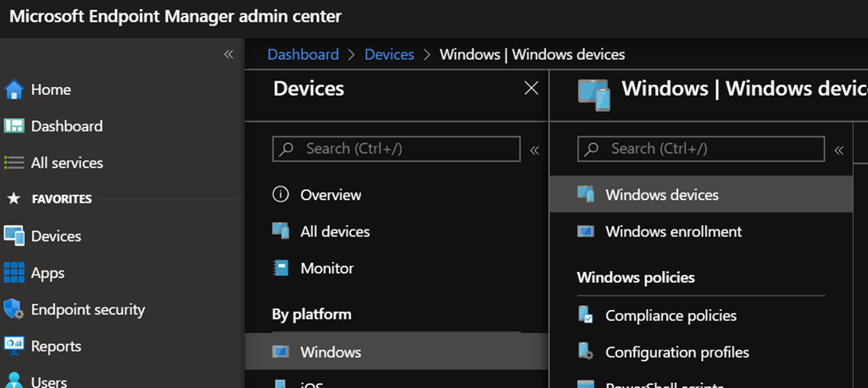This screenshot has width=868, height=388.
Task: Click the Devices breadcrumb link
Action: tap(389, 54)
